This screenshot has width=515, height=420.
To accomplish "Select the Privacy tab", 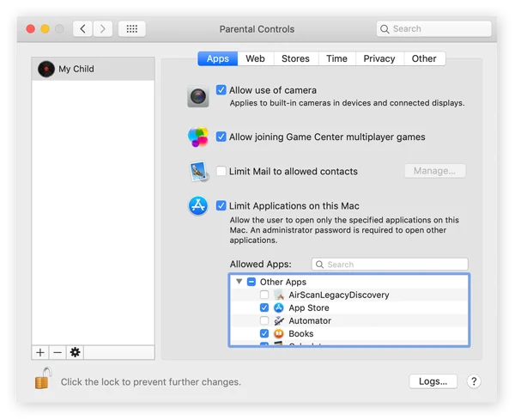I will tap(379, 58).
